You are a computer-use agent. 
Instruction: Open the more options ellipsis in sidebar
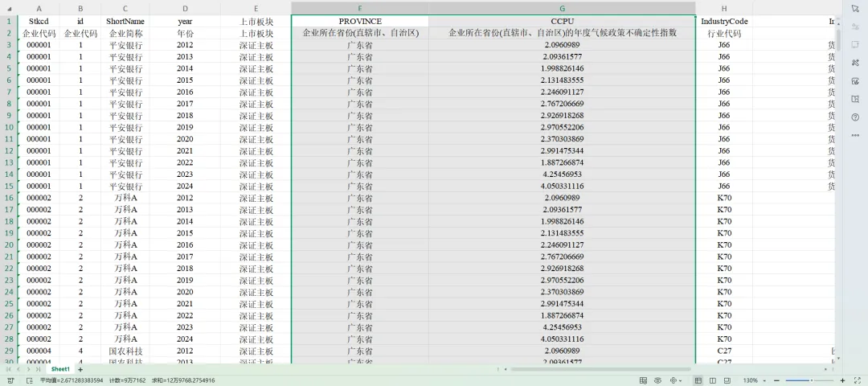click(854, 135)
